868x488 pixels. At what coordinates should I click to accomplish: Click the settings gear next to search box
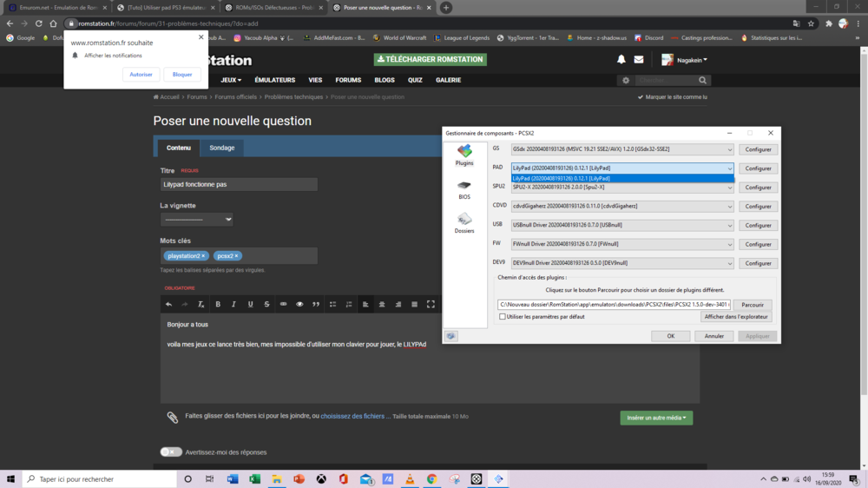626,80
